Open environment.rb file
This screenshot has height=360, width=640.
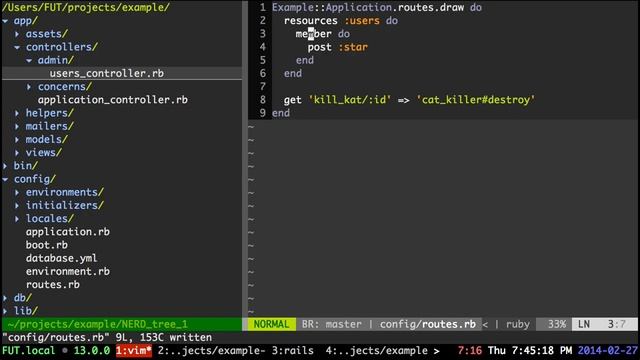coord(68,271)
